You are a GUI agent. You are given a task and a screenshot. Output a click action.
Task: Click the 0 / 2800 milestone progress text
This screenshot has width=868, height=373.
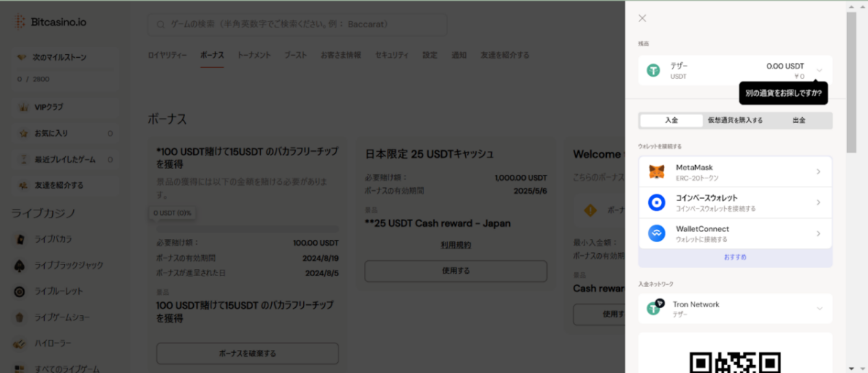click(x=33, y=79)
